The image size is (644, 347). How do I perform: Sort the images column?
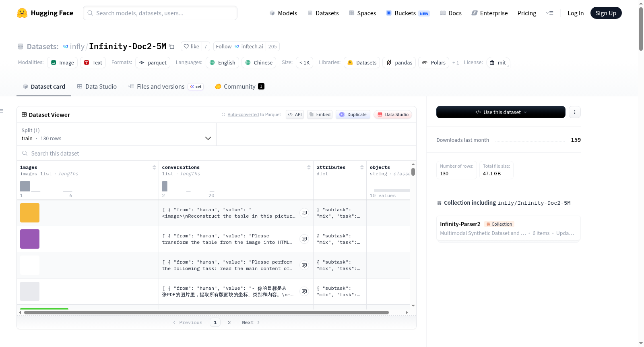[154, 167]
